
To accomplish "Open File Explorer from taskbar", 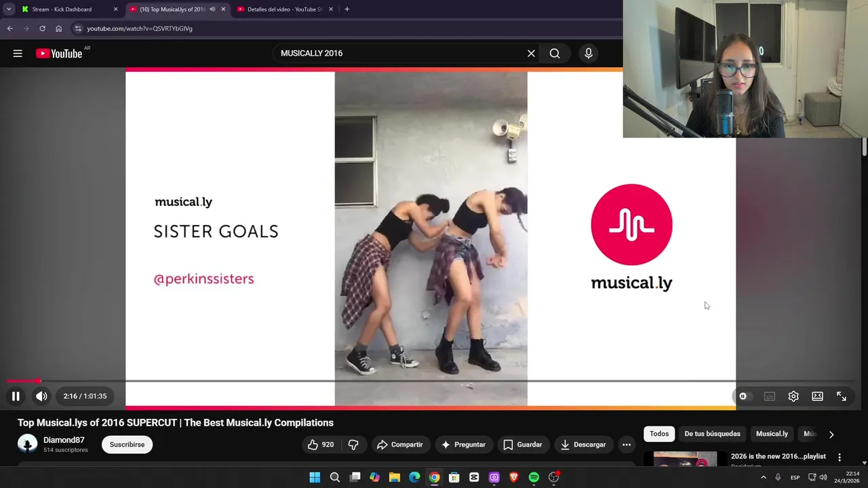I will [x=395, y=477].
